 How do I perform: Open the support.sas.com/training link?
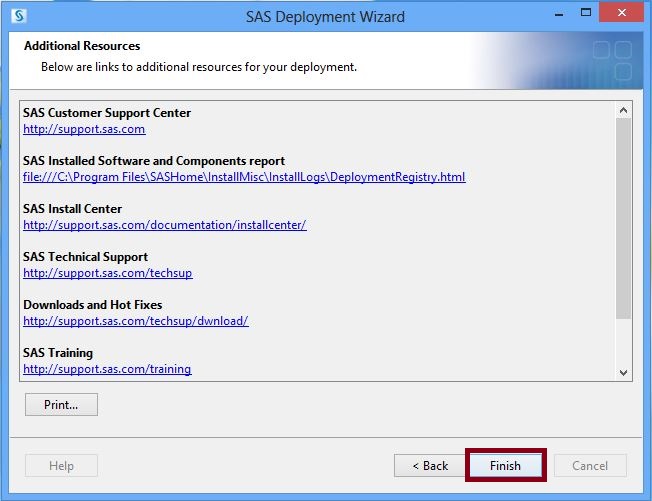point(107,369)
